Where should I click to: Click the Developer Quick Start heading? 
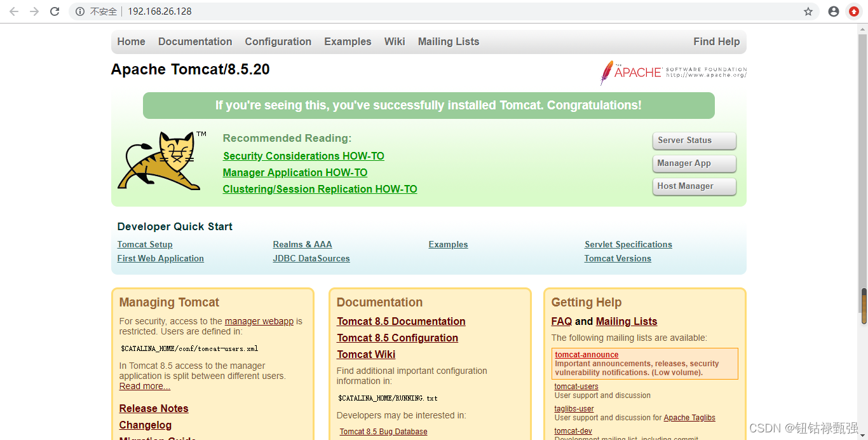pos(175,226)
